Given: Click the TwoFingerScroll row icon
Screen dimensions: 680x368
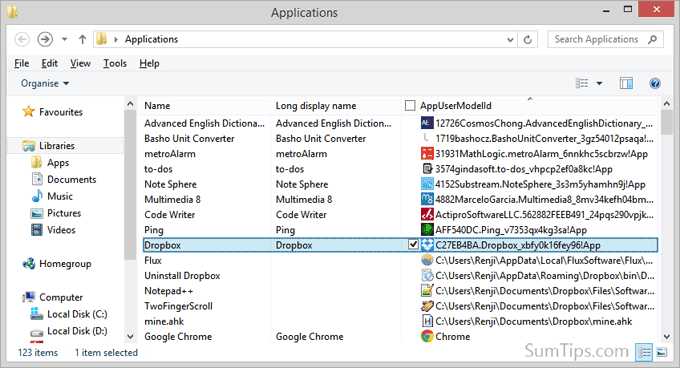Looking at the screenshot, I should pyautogui.click(x=427, y=306).
